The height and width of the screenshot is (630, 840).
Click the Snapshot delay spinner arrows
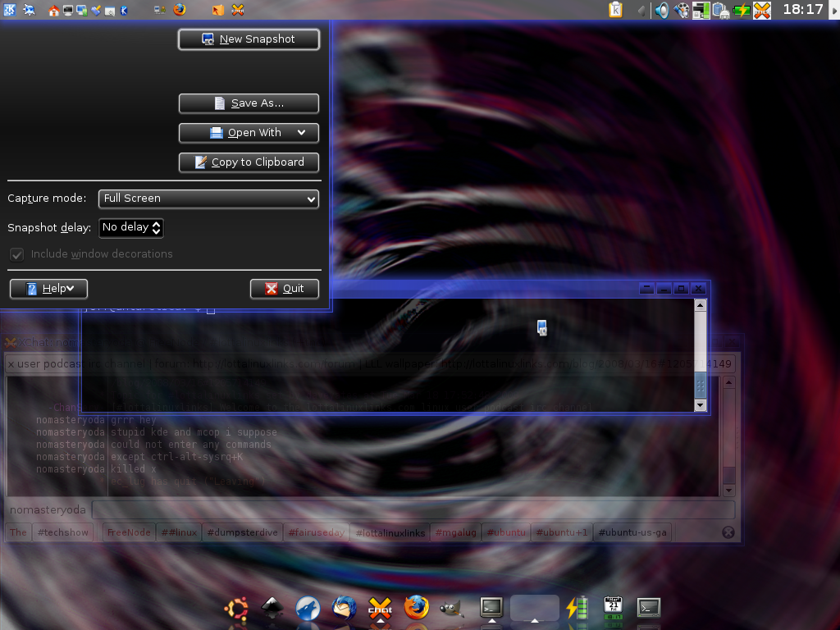(x=156, y=228)
